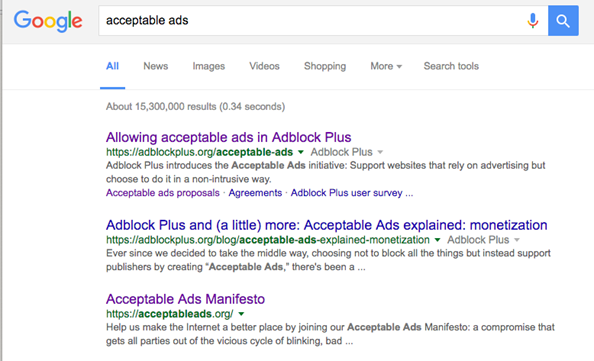Start voice search with the microphone icon
Image resolution: width=594 pixels, height=361 pixels.
[533, 20]
